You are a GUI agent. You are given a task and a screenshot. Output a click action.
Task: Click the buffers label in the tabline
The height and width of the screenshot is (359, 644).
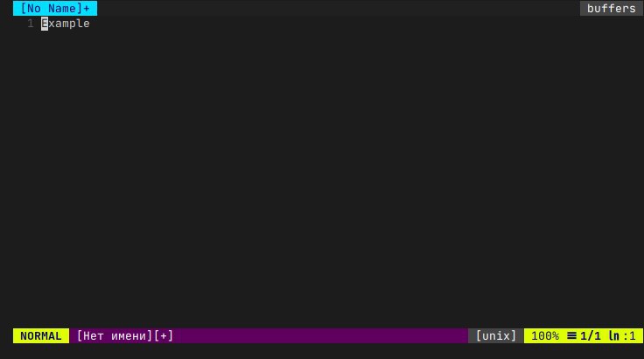pyautogui.click(x=611, y=9)
